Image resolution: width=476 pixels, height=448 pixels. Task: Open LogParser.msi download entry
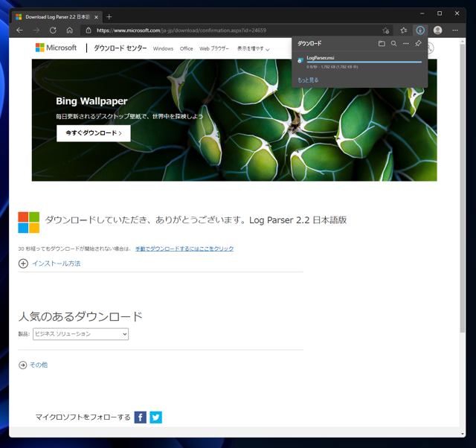[360, 62]
